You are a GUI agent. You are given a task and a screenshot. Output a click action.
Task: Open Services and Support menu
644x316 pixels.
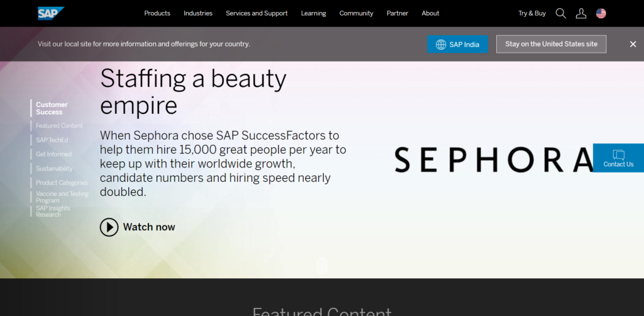coord(257,13)
